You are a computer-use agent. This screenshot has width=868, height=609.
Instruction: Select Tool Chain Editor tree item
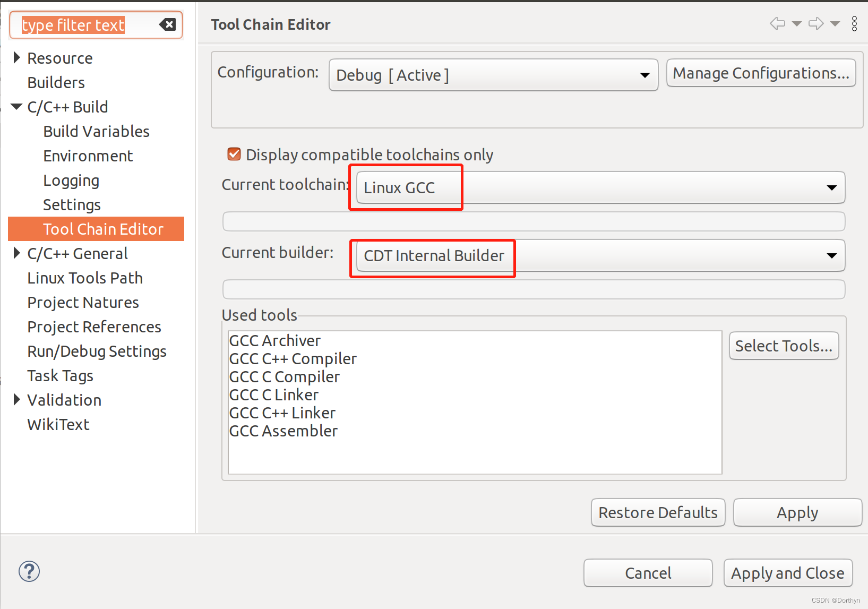click(96, 229)
